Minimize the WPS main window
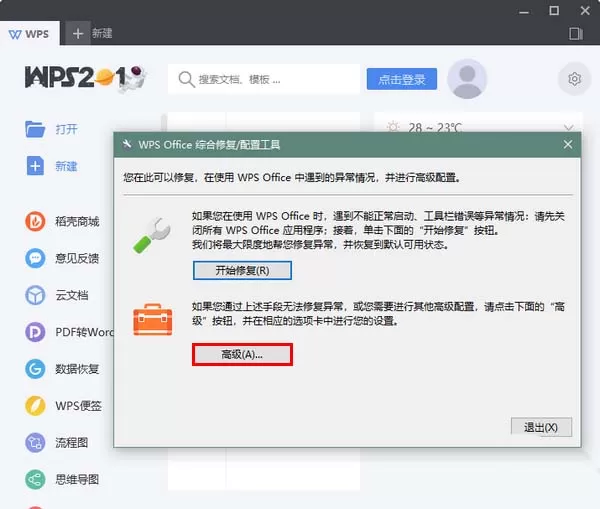This screenshot has width=600, height=509. 524,11
